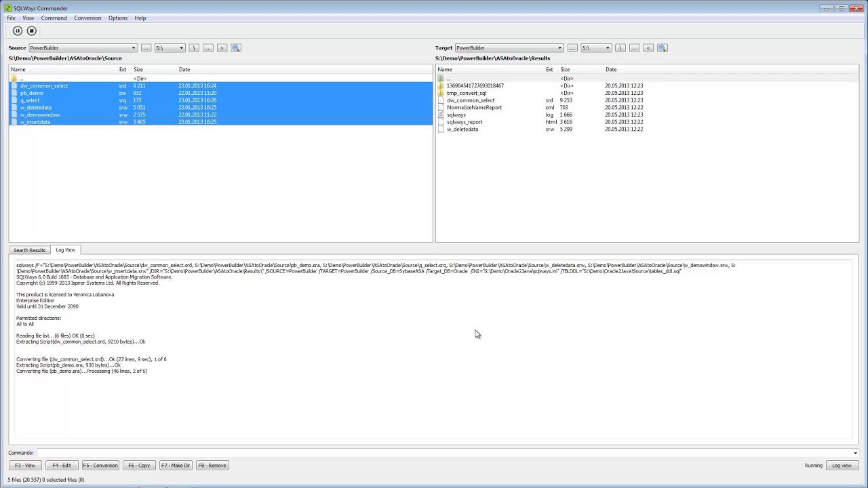The height and width of the screenshot is (488, 868).
Task: Go up a level with Source '..' button
Action: coord(208,48)
